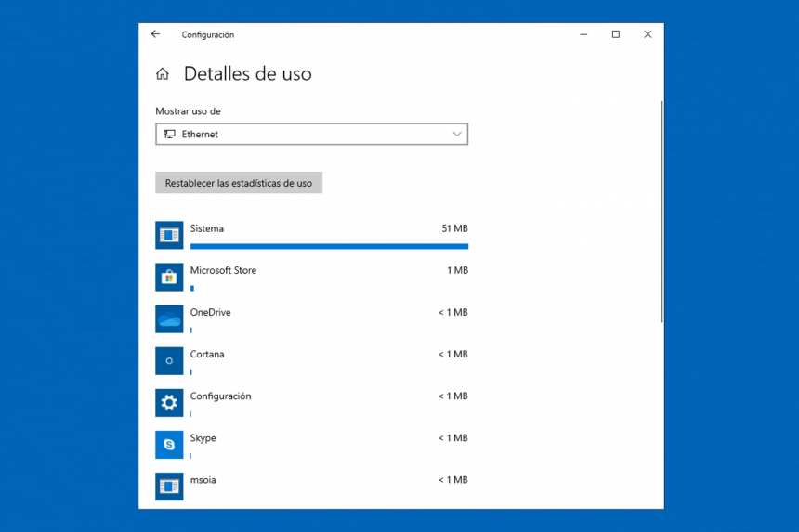This screenshot has width=799, height=532.
Task: Click the Skype entry label
Action: click(x=203, y=438)
